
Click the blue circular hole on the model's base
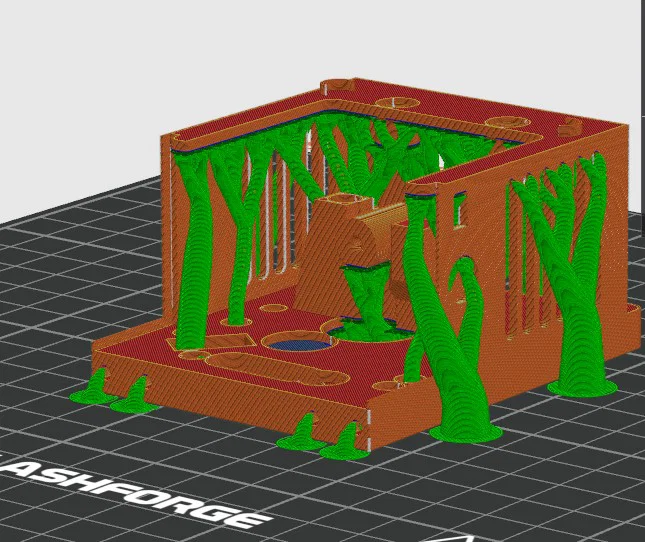point(301,345)
